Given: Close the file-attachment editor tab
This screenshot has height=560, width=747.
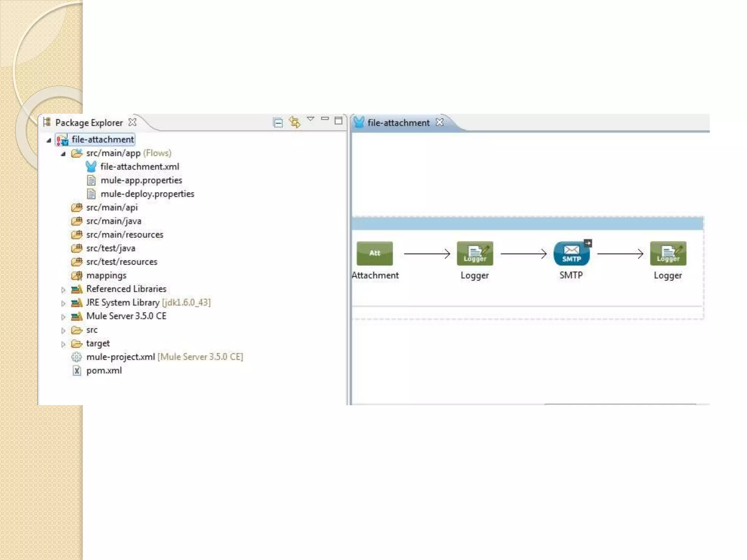Looking at the screenshot, I should [440, 122].
